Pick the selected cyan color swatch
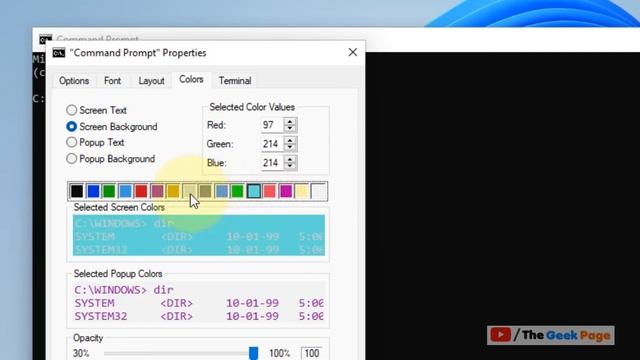Viewport: 640px width, 360px height. [x=253, y=191]
